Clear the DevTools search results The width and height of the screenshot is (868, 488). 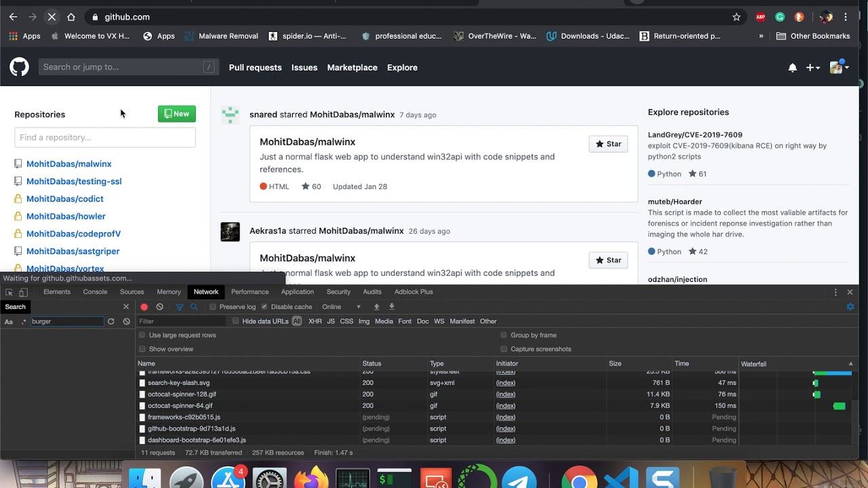(x=126, y=321)
